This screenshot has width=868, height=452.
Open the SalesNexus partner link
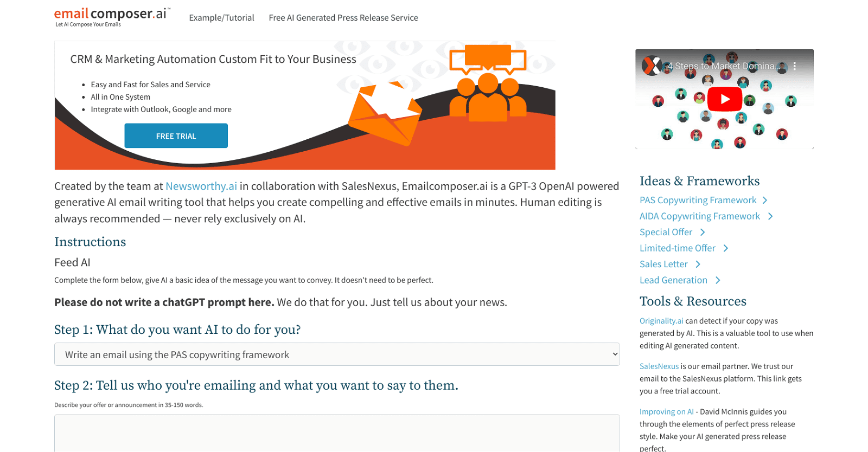[x=659, y=366]
